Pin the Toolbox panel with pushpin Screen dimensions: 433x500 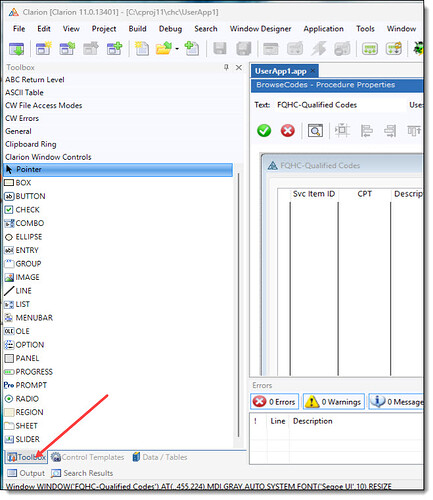tap(226, 68)
